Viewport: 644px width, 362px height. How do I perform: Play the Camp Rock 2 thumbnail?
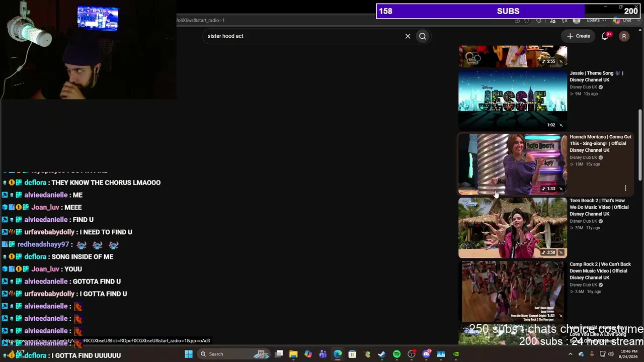coord(513,291)
